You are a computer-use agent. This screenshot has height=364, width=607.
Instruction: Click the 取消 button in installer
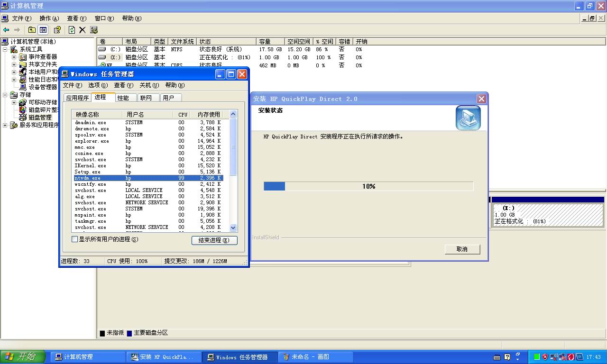point(462,249)
